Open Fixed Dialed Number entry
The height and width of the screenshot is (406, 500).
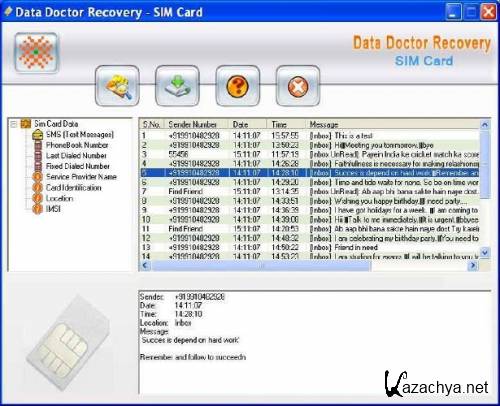point(78,166)
